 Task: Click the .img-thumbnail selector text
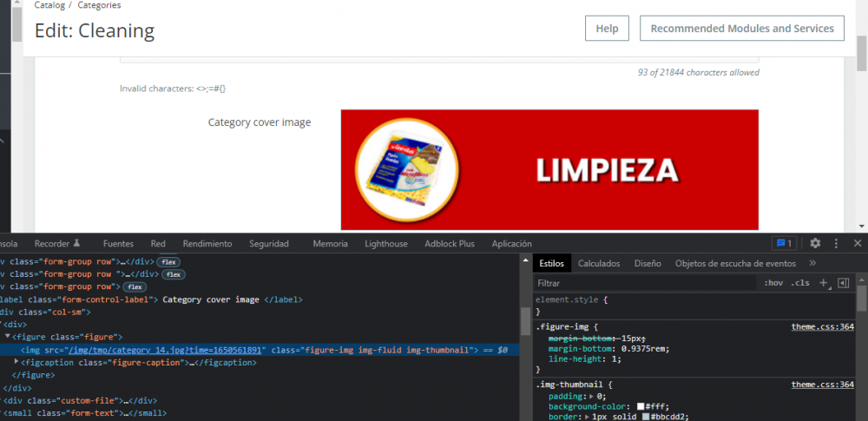pos(570,385)
